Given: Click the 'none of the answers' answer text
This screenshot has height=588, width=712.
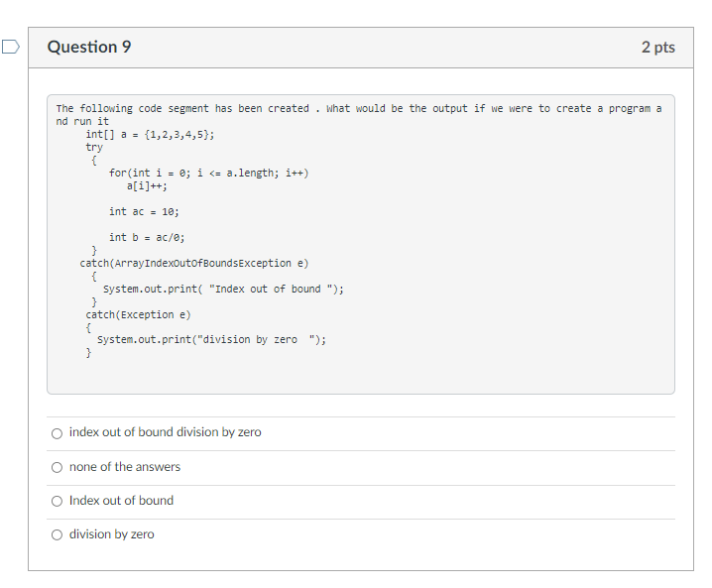Looking at the screenshot, I should [x=125, y=467].
